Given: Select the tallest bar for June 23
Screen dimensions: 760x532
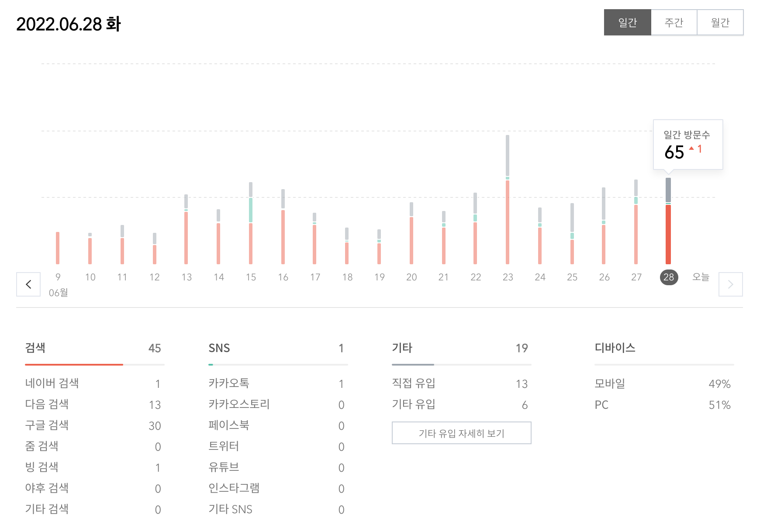Looking at the screenshot, I should point(508,199).
